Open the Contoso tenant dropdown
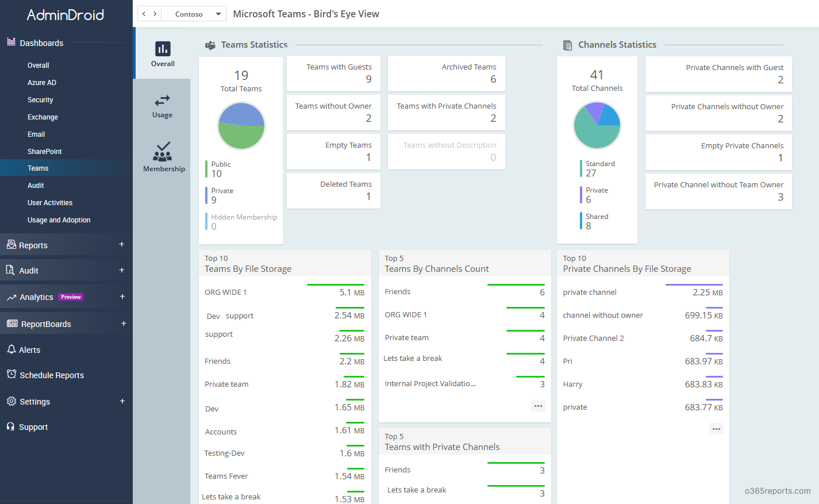Image resolution: width=819 pixels, height=504 pixels. click(x=194, y=13)
